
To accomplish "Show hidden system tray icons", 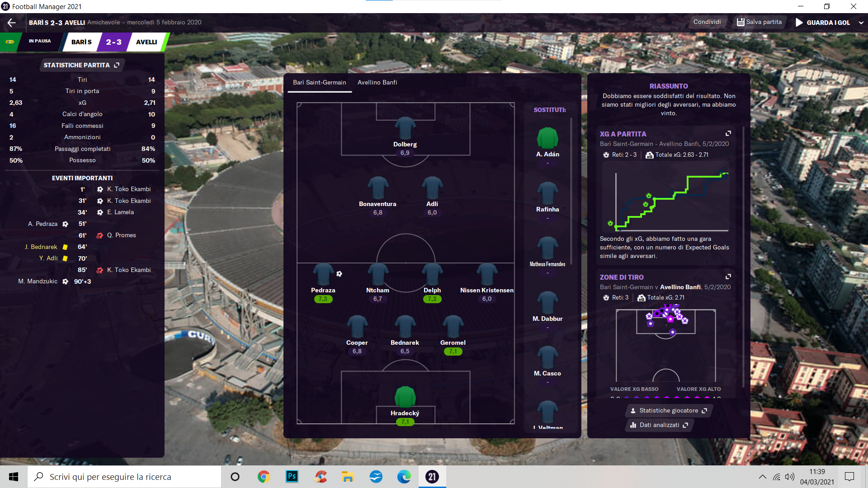I will point(762,477).
